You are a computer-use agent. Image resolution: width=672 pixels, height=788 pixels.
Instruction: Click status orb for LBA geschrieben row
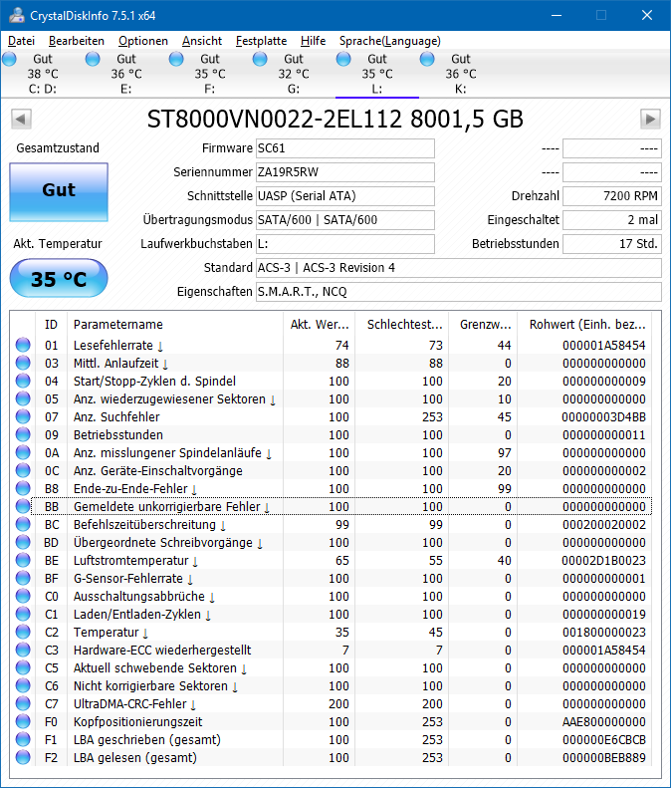tap(23, 739)
